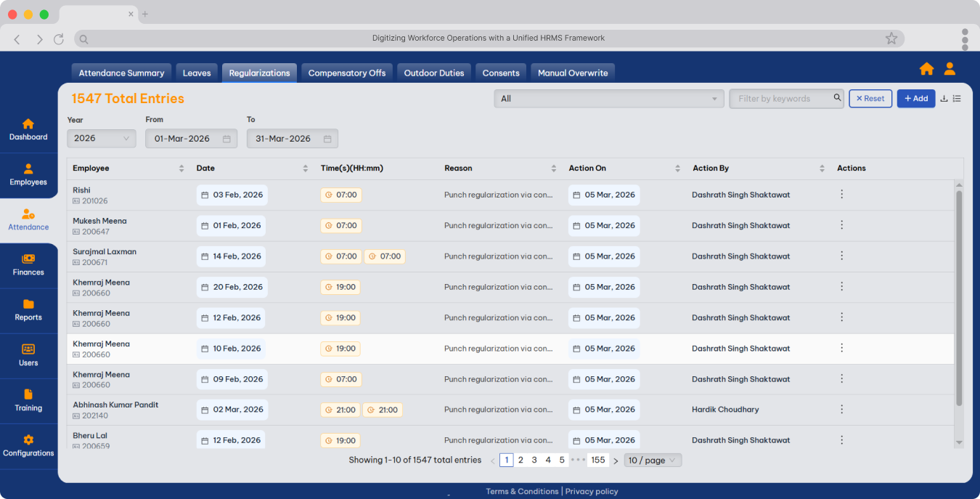Sort the table by Employee column
Viewport: 980px width, 499px height.
[x=181, y=169]
